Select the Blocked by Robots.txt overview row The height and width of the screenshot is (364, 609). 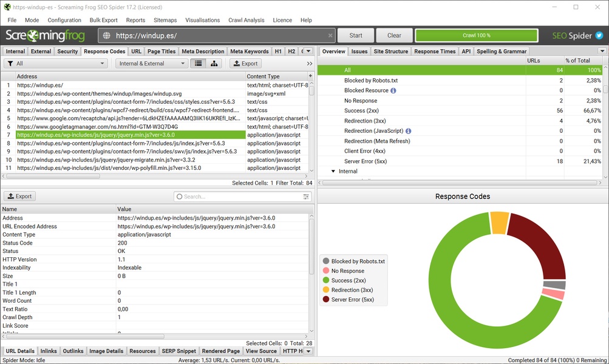click(x=460, y=80)
